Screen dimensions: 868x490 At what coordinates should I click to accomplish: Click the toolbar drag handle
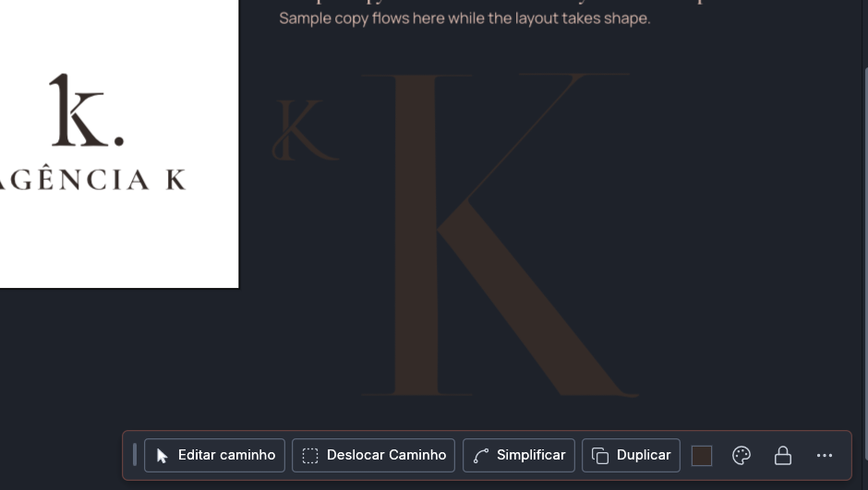click(135, 455)
